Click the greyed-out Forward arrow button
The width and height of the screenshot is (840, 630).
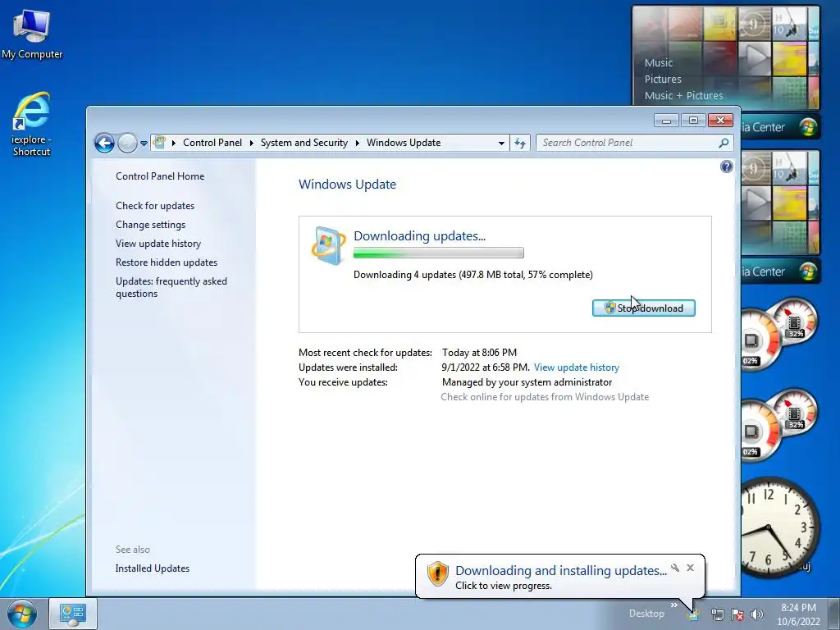127,143
